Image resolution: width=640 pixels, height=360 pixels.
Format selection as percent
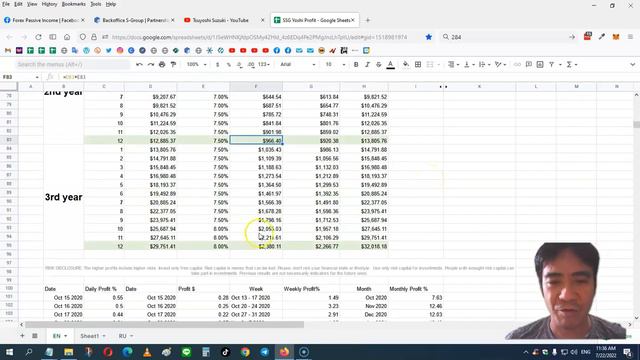[x=229, y=64]
